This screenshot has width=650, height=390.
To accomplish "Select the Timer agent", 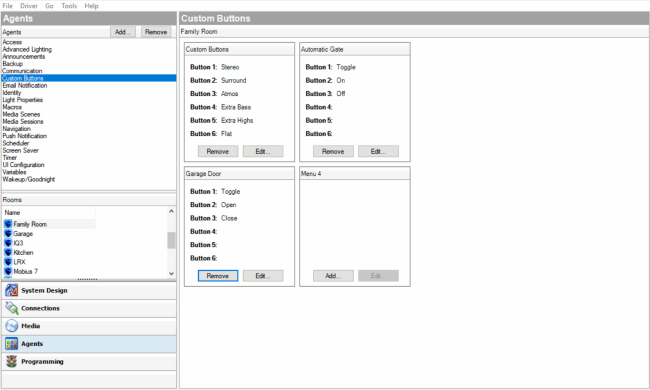I will click(10, 157).
